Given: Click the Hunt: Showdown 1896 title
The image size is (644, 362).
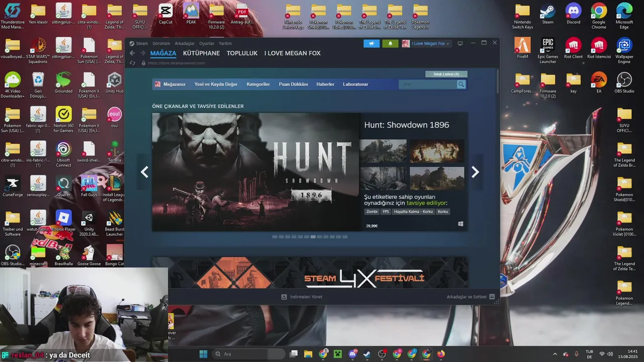Looking at the screenshot, I should coord(407,125).
